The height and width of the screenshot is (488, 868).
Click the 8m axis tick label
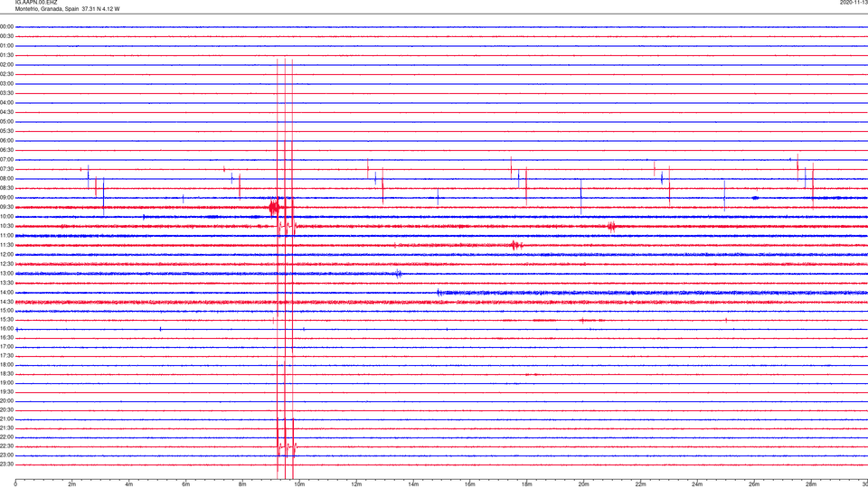(x=242, y=484)
